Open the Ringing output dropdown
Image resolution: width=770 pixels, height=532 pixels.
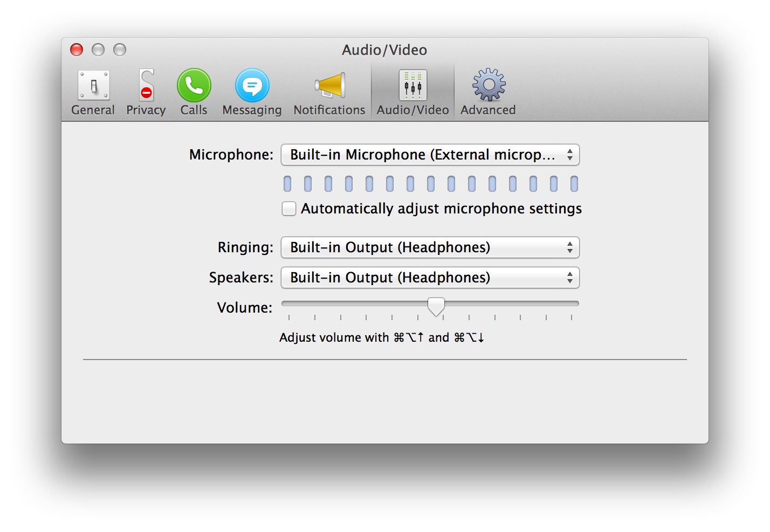[x=430, y=247]
